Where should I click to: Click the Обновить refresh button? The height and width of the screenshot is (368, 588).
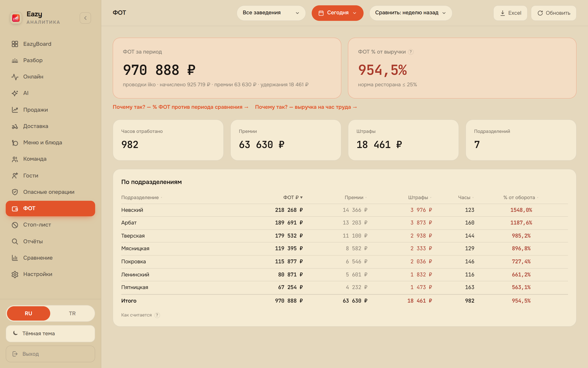pos(553,13)
